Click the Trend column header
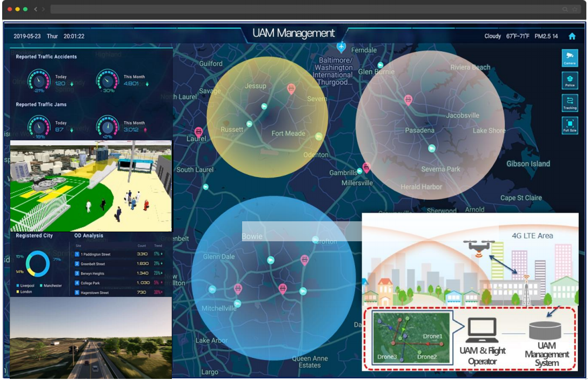The height and width of the screenshot is (380, 588). [x=158, y=246]
